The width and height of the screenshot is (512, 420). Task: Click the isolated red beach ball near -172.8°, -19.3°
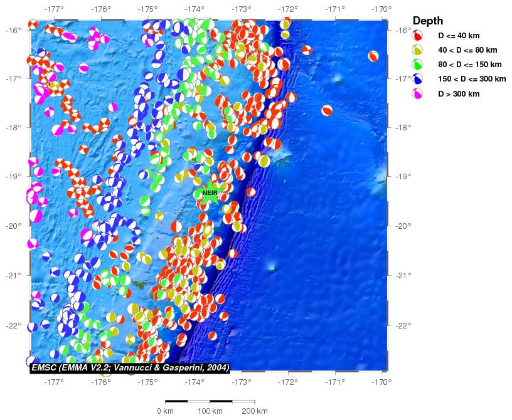(251, 192)
